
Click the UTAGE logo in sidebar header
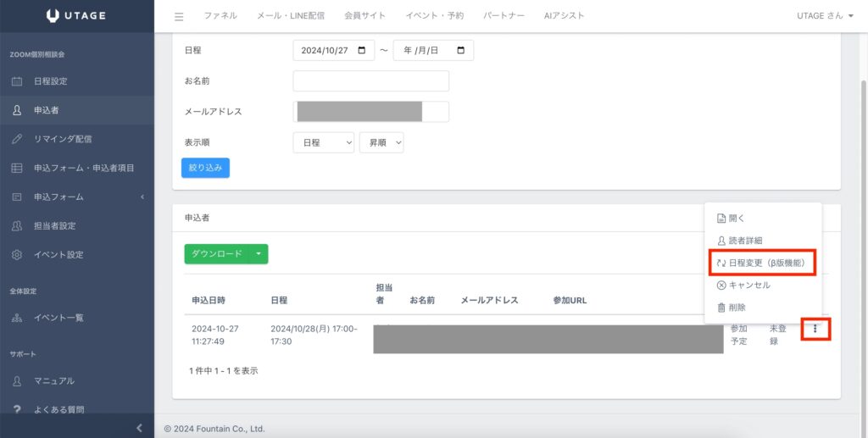pos(76,15)
